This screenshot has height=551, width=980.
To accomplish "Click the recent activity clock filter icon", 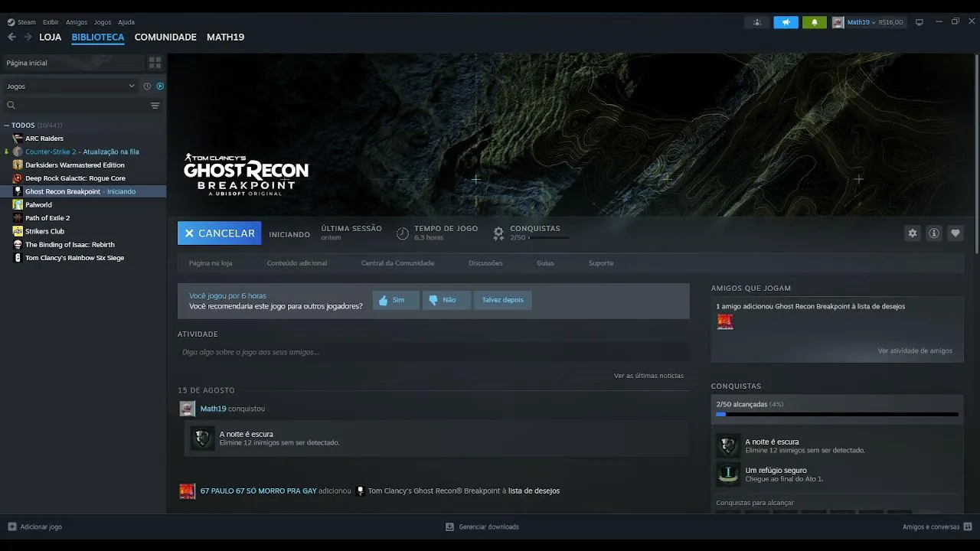I will coord(147,86).
